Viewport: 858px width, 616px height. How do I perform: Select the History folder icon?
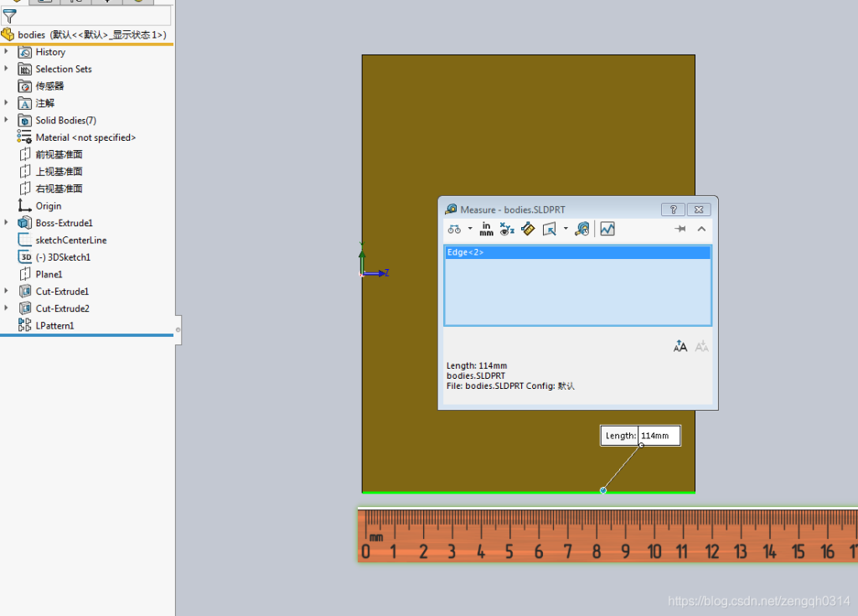24,52
